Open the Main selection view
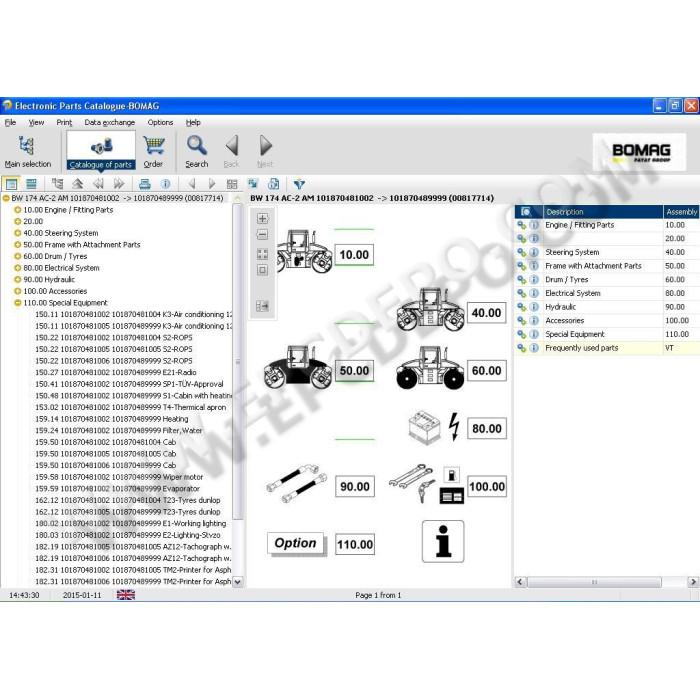 point(27,152)
